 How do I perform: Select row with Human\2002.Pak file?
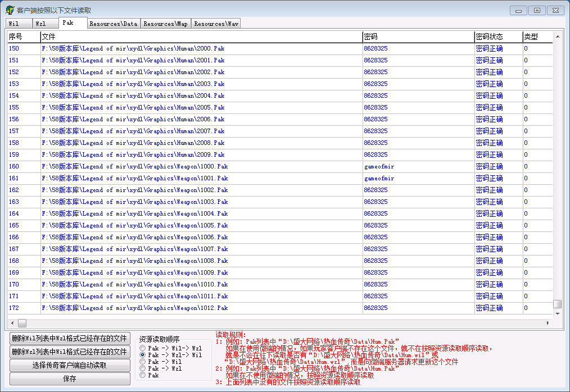click(280, 72)
